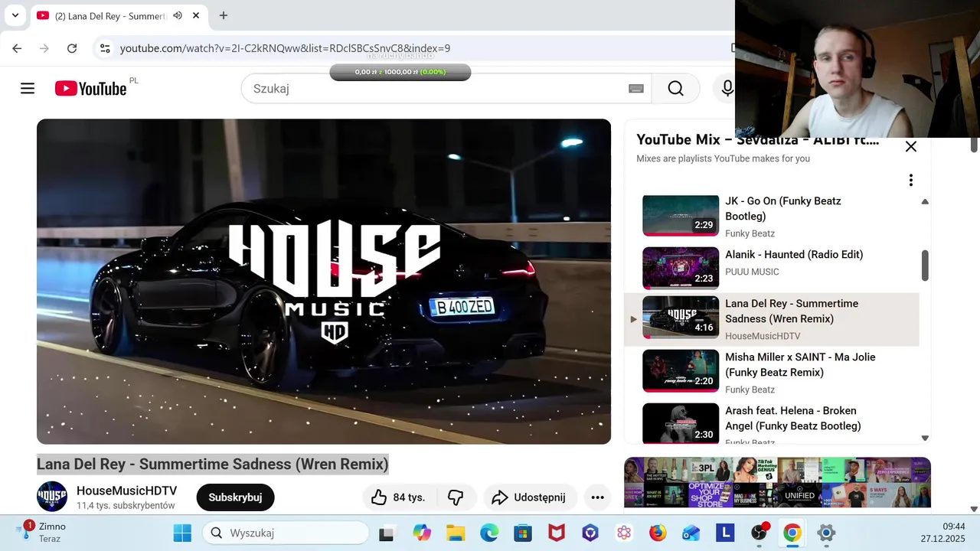The height and width of the screenshot is (551, 980).
Task: Subscribe with the Subskrybuj button
Action: tap(235, 497)
